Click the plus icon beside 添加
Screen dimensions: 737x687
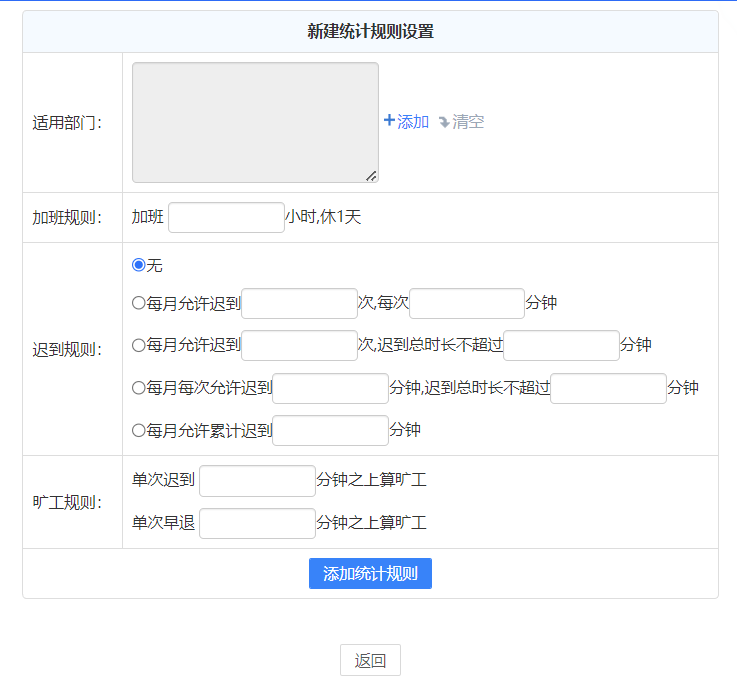click(390, 121)
